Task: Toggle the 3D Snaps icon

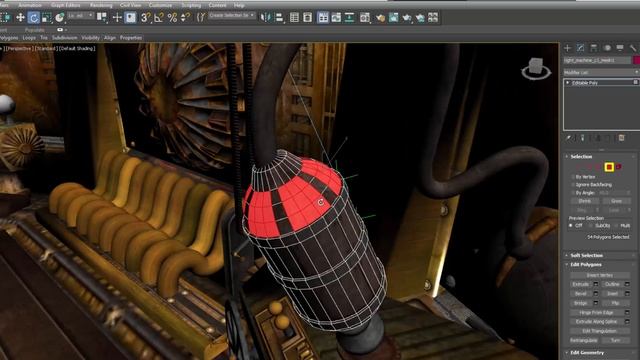Action: [x=145, y=18]
